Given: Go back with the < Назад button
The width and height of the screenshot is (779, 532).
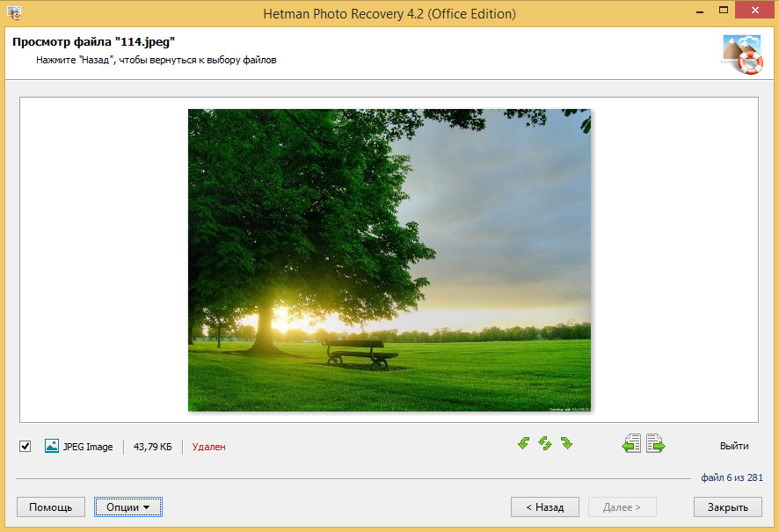Looking at the screenshot, I should click(545, 506).
